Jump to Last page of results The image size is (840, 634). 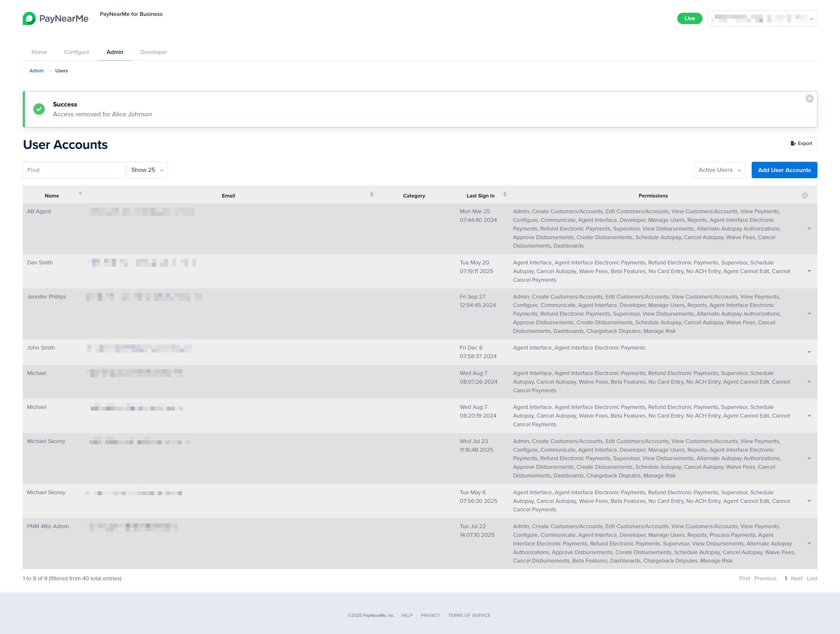pyautogui.click(x=812, y=578)
